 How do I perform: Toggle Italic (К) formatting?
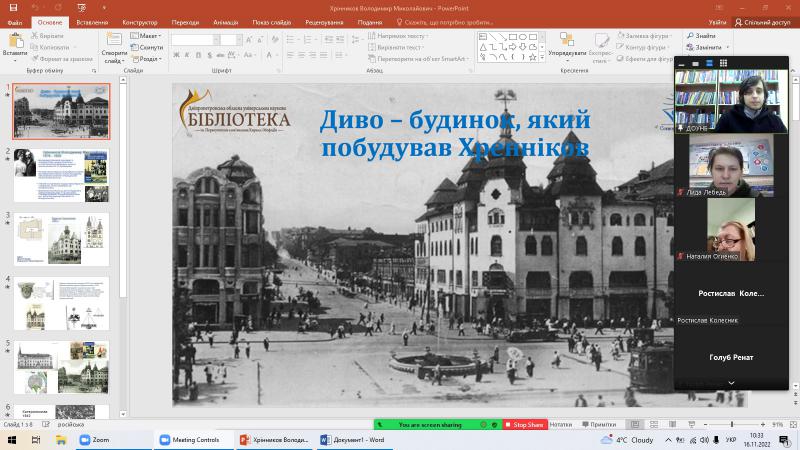[x=187, y=55]
